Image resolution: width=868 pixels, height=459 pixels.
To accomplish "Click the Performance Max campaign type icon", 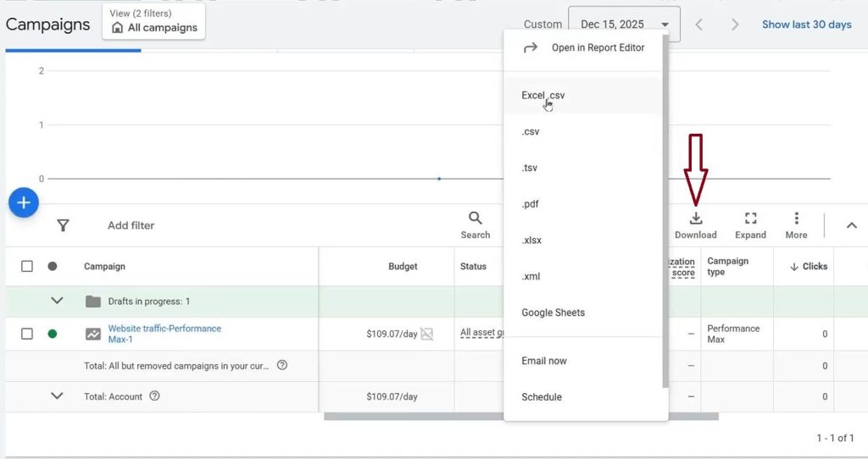I will pos(93,334).
